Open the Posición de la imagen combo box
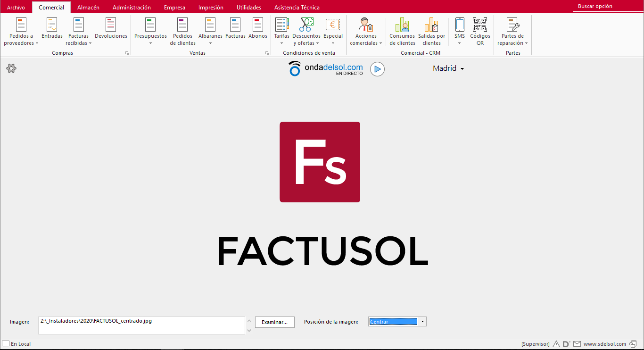Viewport: 644px width, 350px height. tap(422, 322)
